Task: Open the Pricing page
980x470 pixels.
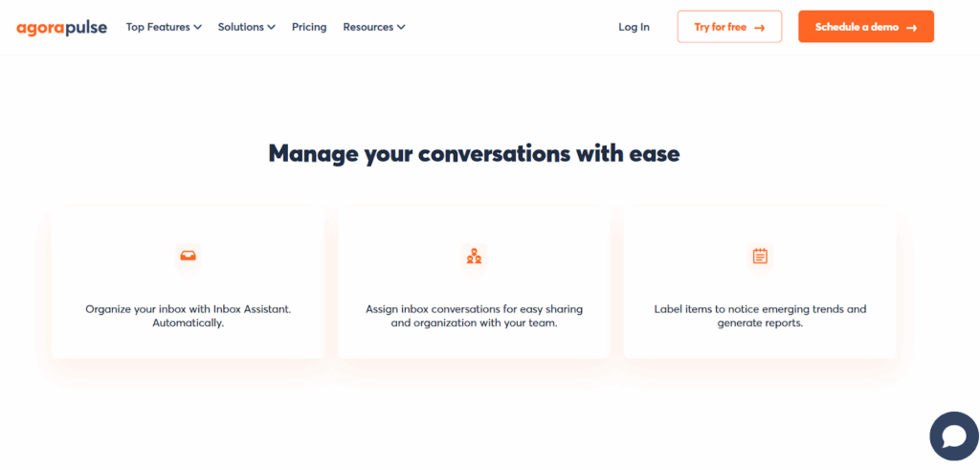Action: coord(309,28)
